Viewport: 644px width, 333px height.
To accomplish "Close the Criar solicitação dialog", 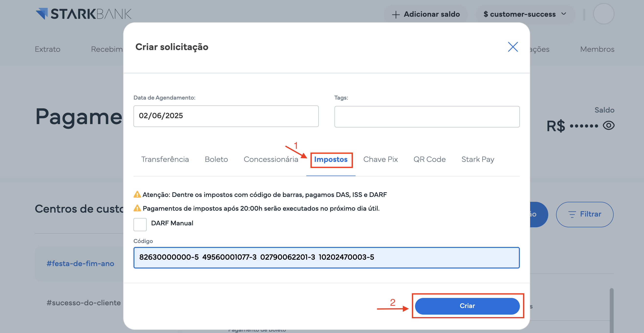I will [x=513, y=47].
